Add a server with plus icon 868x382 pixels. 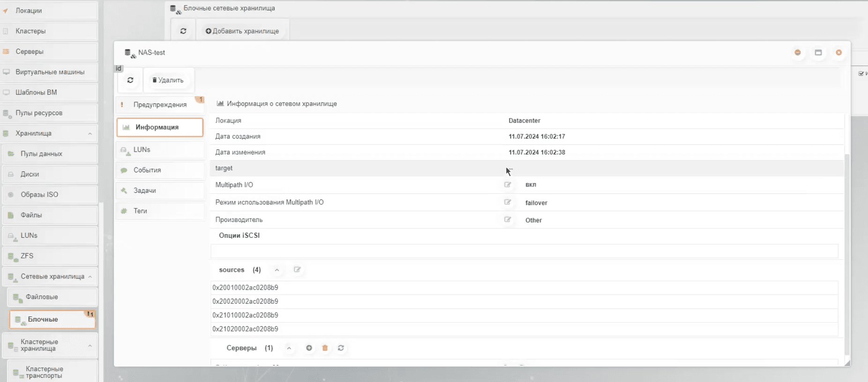point(309,348)
